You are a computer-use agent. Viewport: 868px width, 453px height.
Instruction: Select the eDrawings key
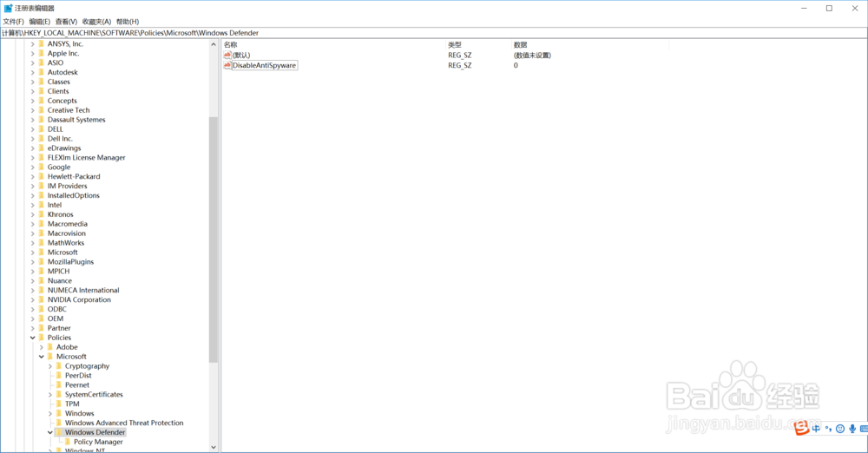64,148
